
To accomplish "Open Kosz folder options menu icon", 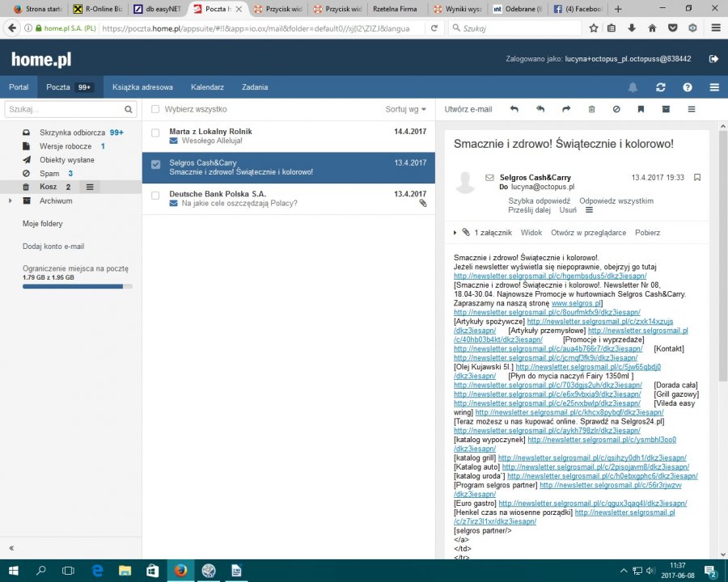I will pyautogui.click(x=90, y=187).
